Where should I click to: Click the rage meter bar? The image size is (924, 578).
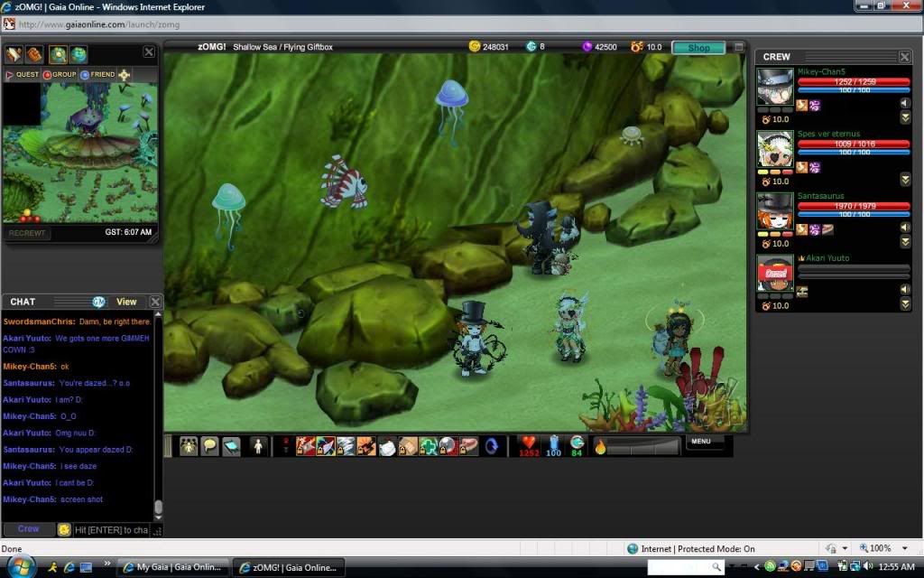[642, 446]
